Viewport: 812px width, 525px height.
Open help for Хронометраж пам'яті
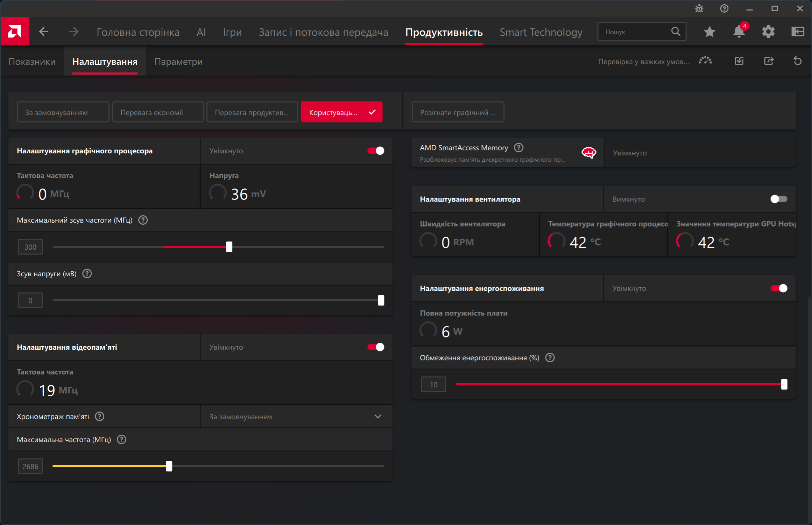click(x=100, y=416)
